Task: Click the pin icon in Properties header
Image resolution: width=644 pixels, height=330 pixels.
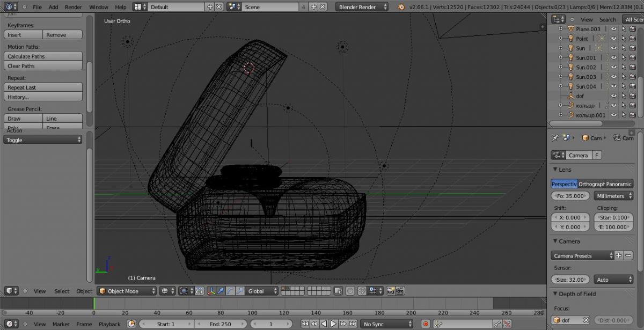Action: [555, 138]
